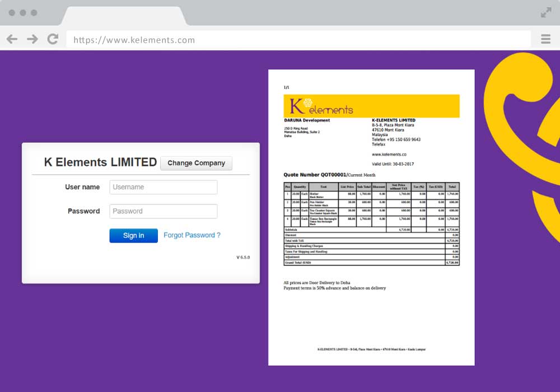The width and height of the screenshot is (560, 392).
Task: Click the blue Sign in button
Action: tap(134, 236)
